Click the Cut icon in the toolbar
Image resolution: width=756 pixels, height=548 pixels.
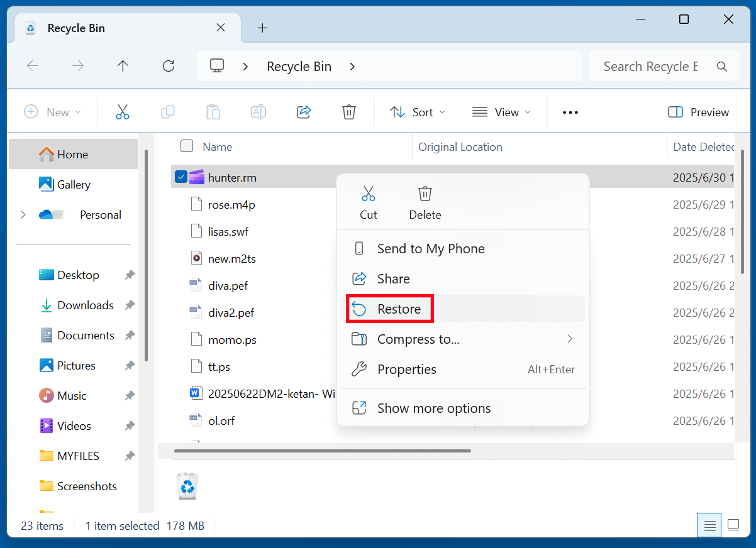click(x=122, y=111)
